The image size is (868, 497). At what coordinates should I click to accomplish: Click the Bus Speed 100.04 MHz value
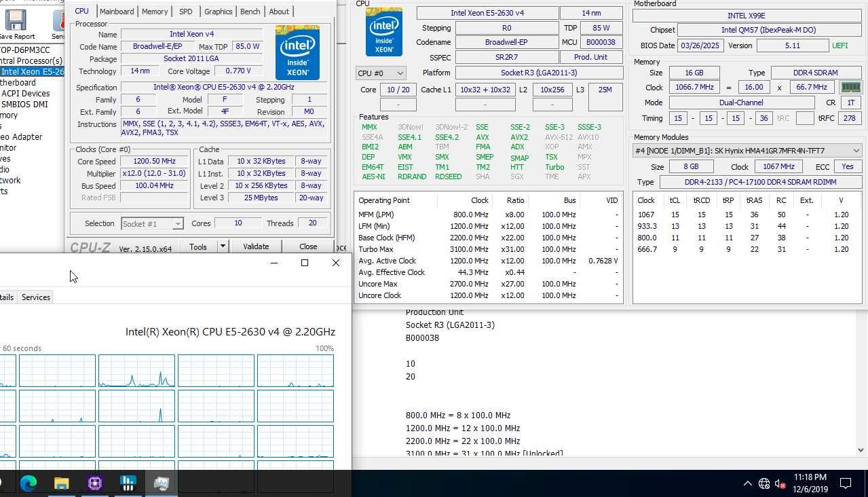(x=154, y=186)
